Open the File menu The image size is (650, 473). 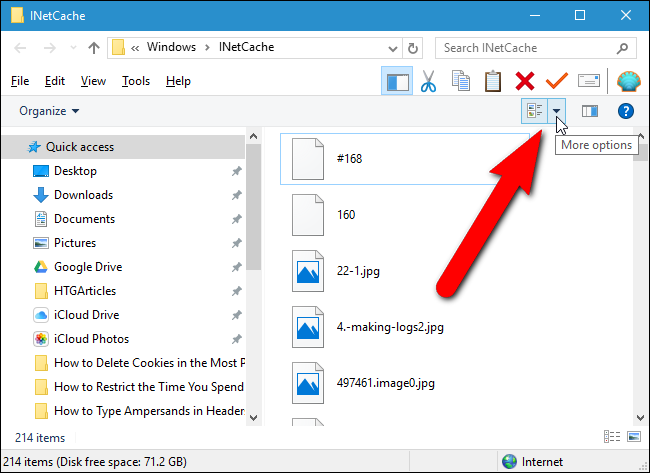pyautogui.click(x=20, y=81)
